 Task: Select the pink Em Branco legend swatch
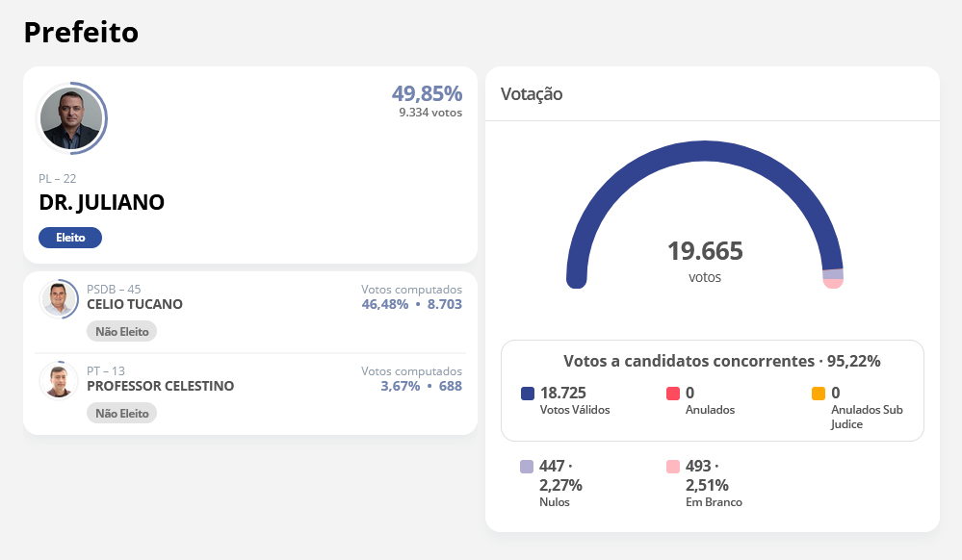(673, 467)
